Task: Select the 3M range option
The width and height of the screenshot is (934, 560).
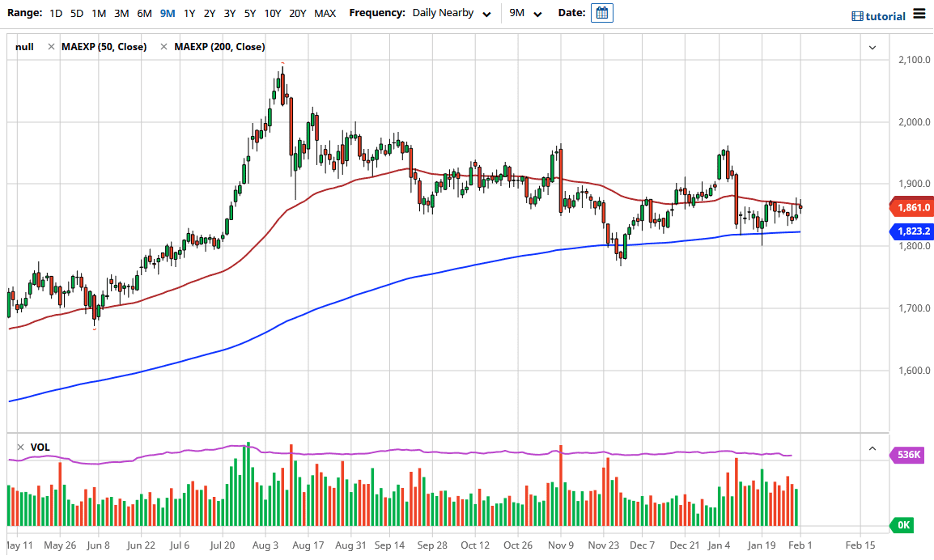Action: pos(121,13)
